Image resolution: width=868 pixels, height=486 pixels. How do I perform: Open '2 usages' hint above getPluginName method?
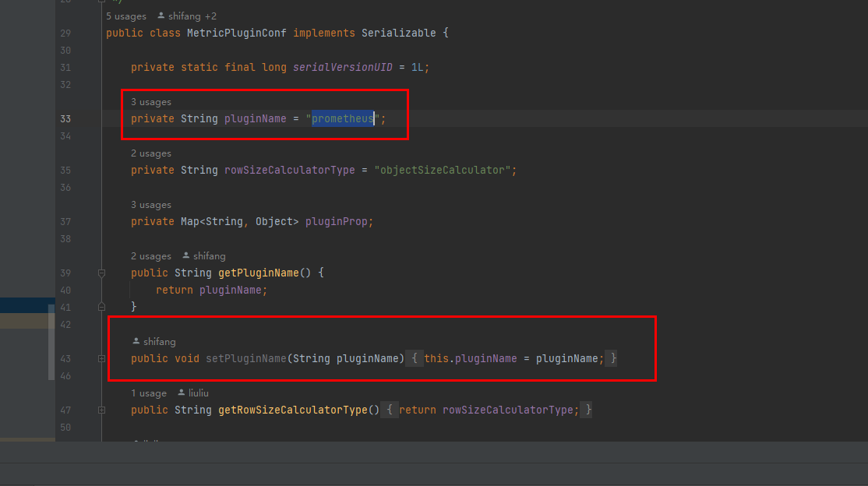[151, 256]
